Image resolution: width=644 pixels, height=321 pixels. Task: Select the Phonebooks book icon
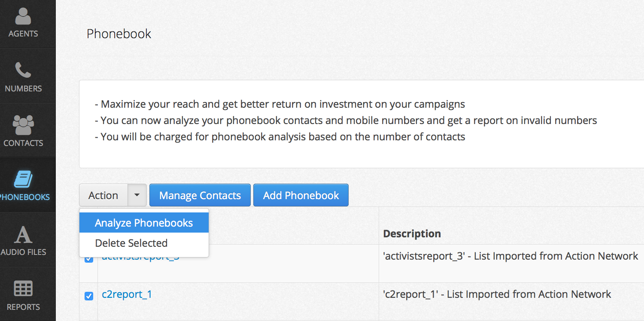click(23, 180)
